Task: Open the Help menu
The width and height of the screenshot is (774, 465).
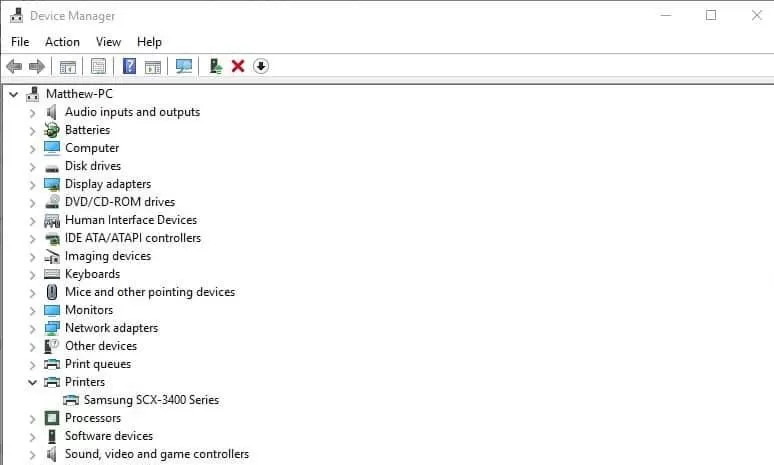Action: click(149, 42)
